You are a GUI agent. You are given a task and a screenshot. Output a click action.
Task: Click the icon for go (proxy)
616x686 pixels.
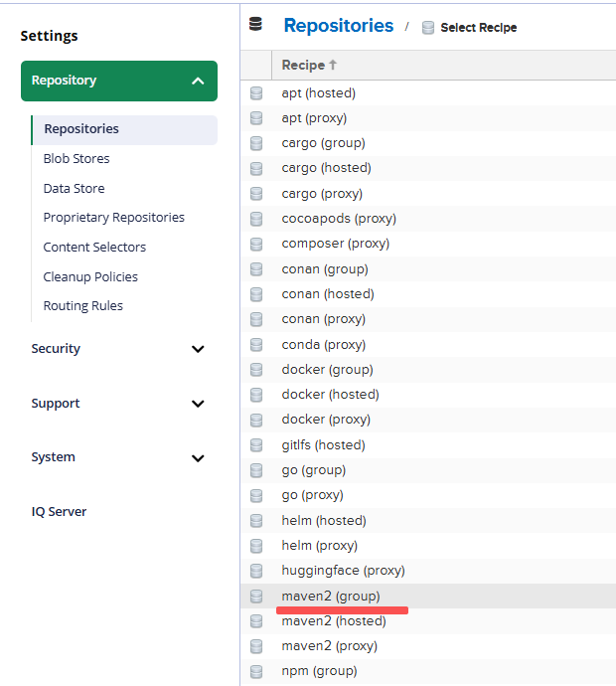[256, 495]
